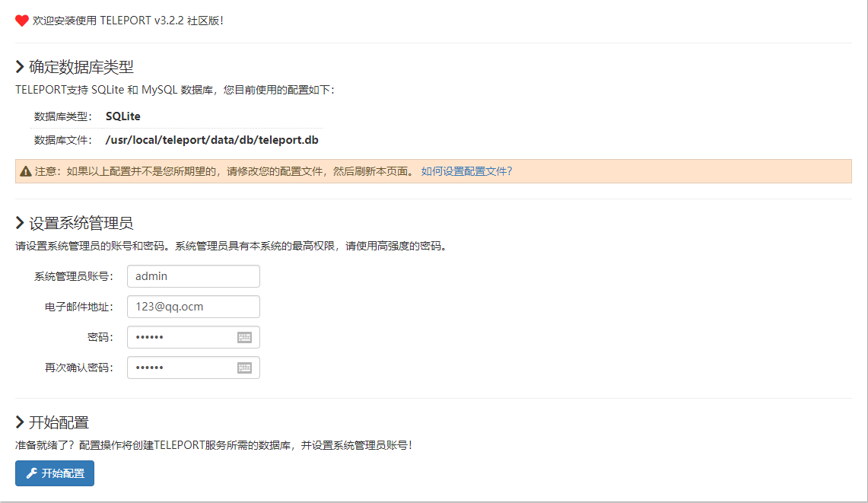This screenshot has height=503, width=868.
Task: Click the 再次确认密码 label
Action: (x=79, y=368)
